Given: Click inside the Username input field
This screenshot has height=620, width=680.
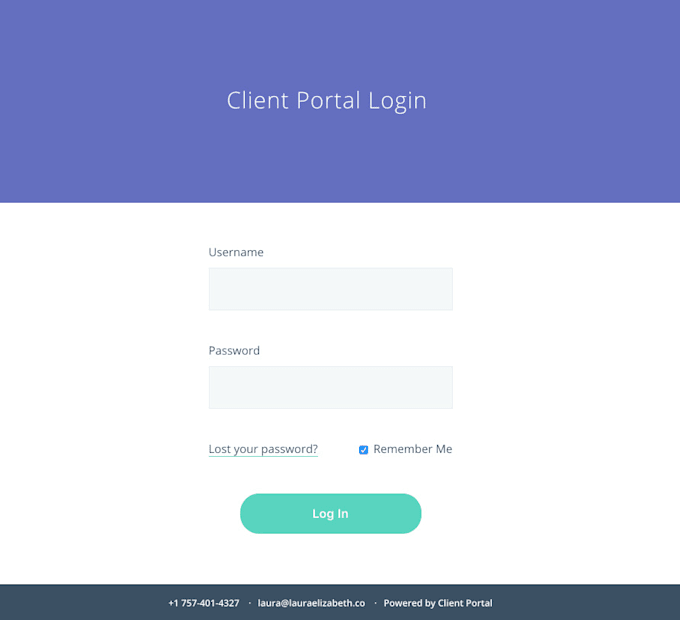Looking at the screenshot, I should click(x=330, y=289).
